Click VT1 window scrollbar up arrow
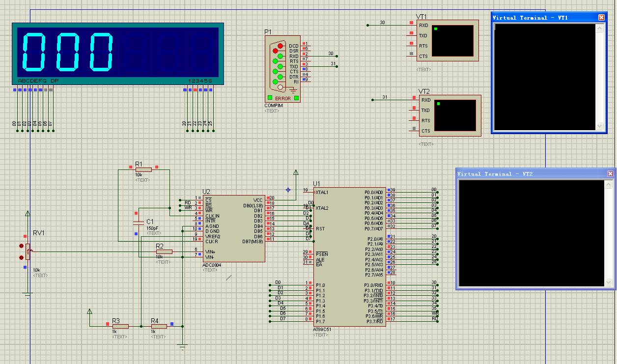The image size is (617, 364). [599, 28]
